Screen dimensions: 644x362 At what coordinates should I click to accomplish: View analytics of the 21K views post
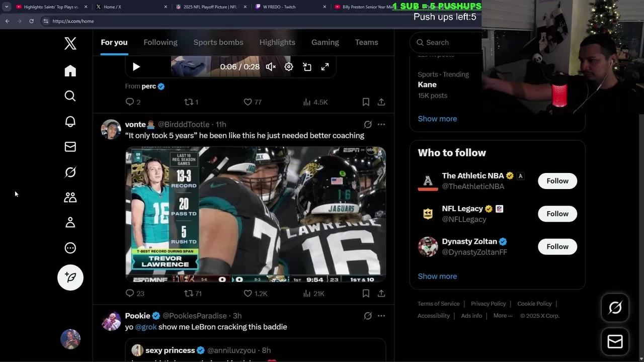pos(314,294)
